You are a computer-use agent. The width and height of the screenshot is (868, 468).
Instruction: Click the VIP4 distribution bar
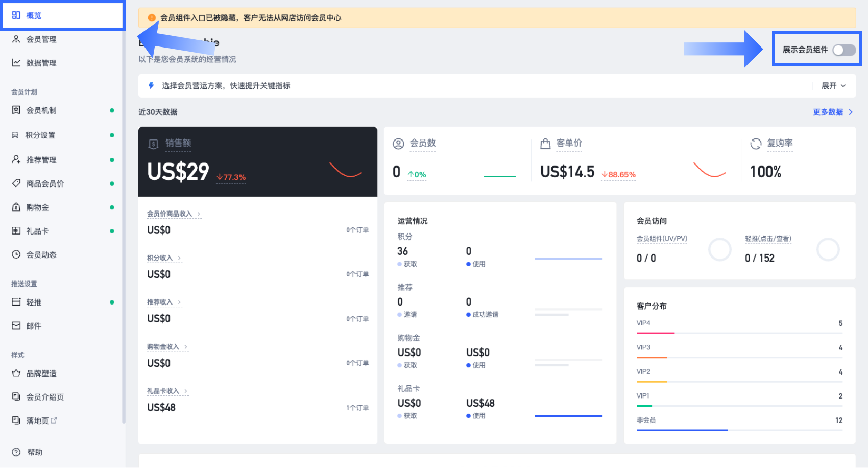(739, 333)
